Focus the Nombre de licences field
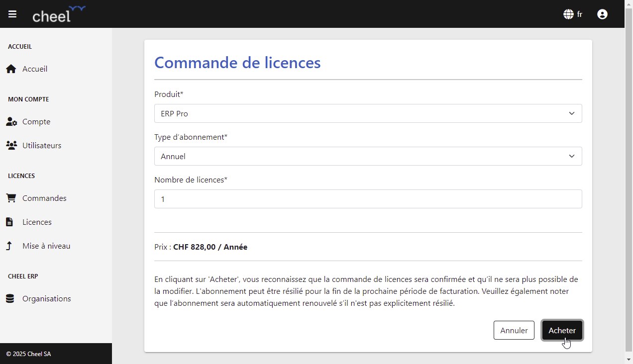633x364 pixels. pos(368,199)
